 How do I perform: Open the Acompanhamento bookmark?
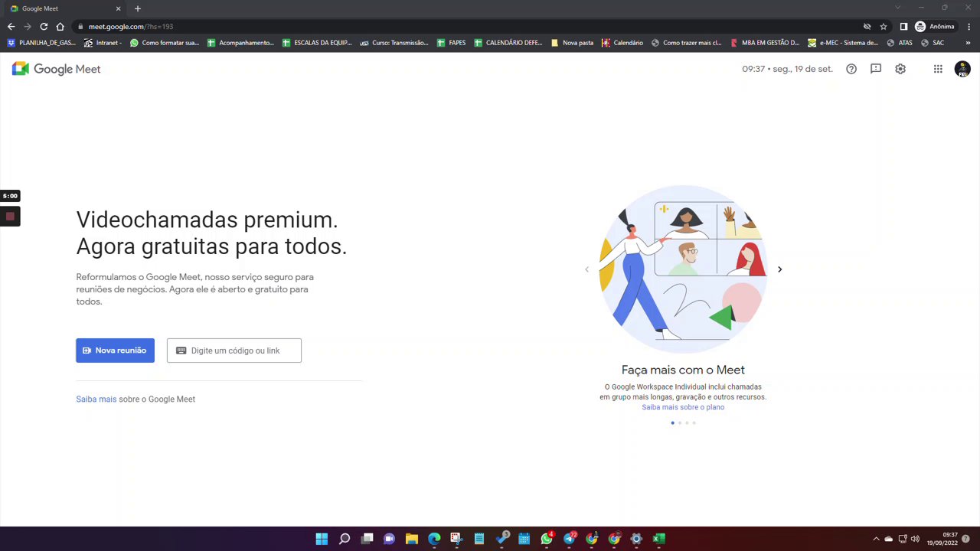point(240,43)
